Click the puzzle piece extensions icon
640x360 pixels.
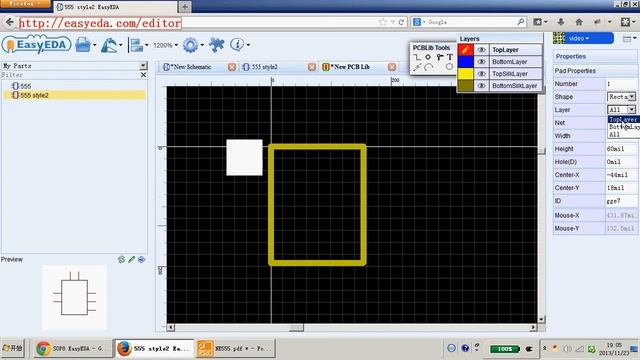click(216, 44)
